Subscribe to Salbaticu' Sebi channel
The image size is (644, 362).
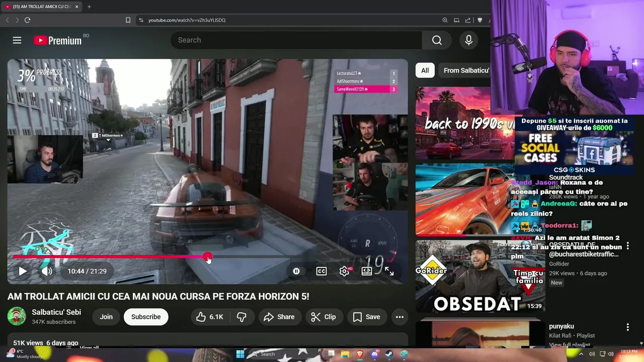coord(146,317)
